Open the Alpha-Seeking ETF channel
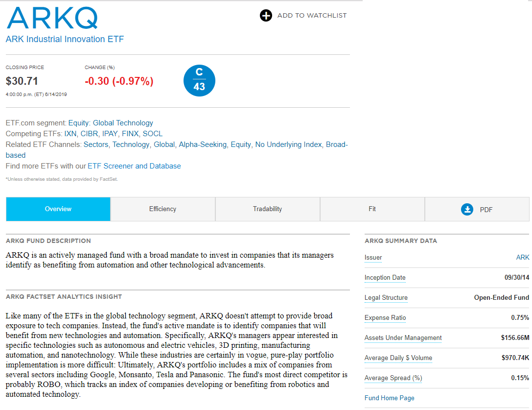This screenshot has height=410, width=532. [203, 145]
